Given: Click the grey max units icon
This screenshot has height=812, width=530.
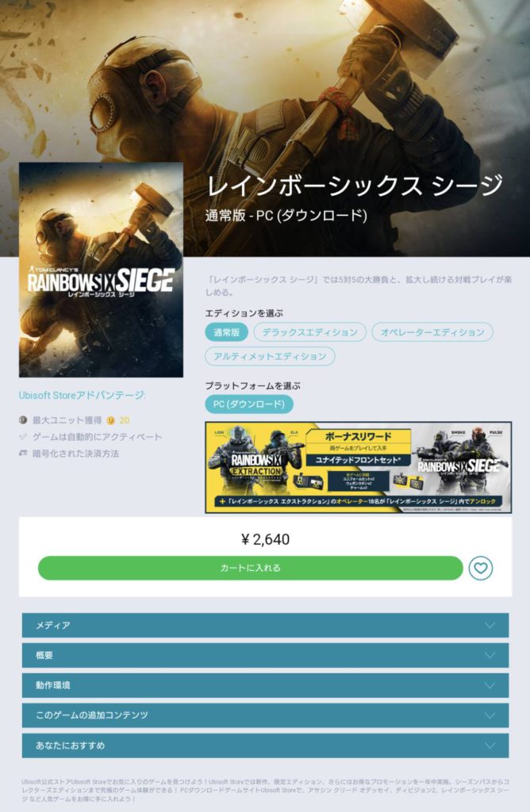Looking at the screenshot, I should click(23, 420).
